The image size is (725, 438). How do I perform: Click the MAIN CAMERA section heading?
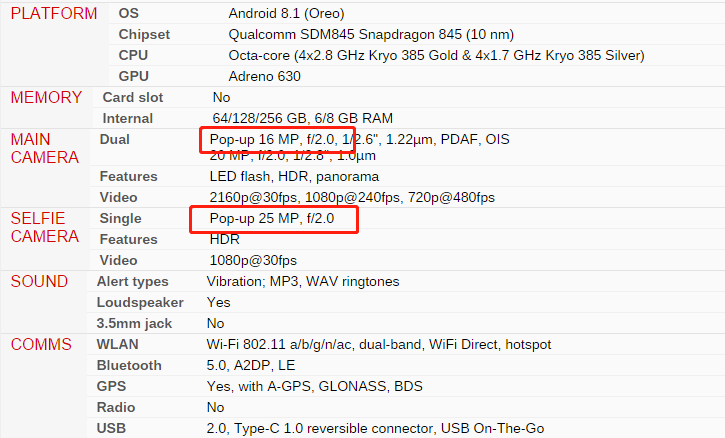click(46, 148)
